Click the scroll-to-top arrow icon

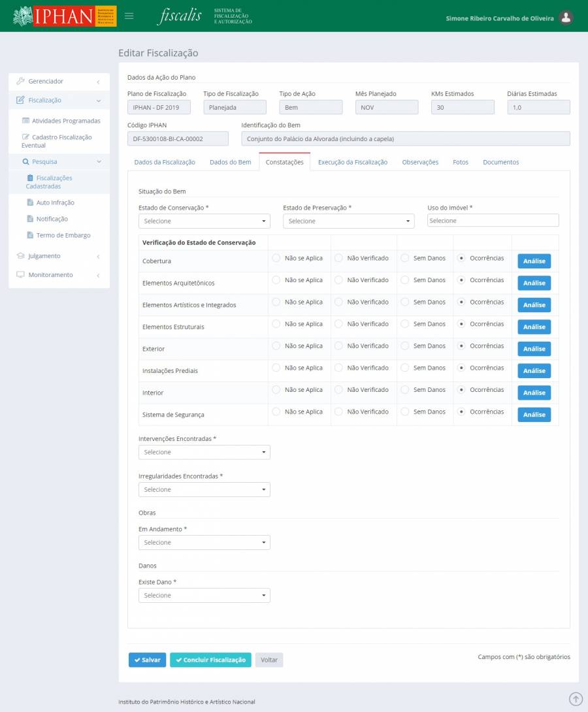[x=576, y=699]
